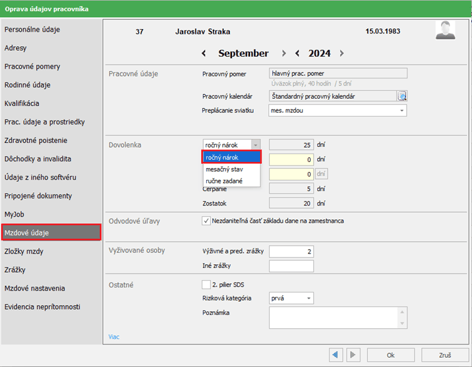
Task: Open the Adresy section
Action: (x=15, y=48)
